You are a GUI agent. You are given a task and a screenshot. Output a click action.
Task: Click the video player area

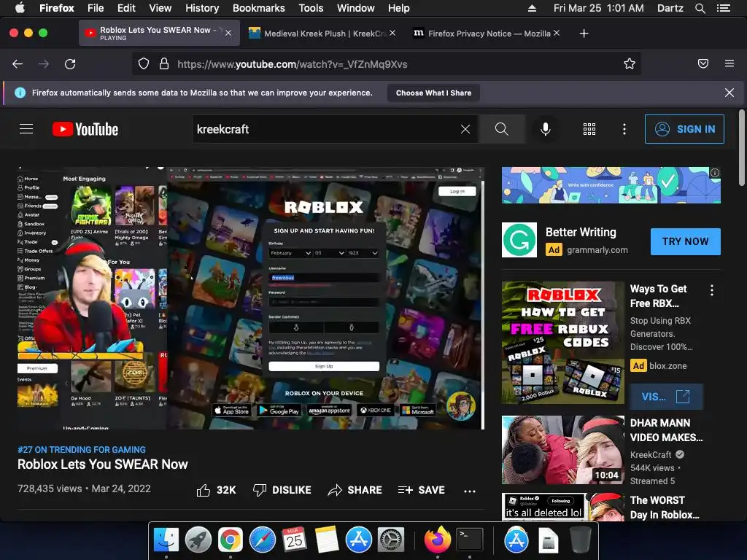(251, 297)
